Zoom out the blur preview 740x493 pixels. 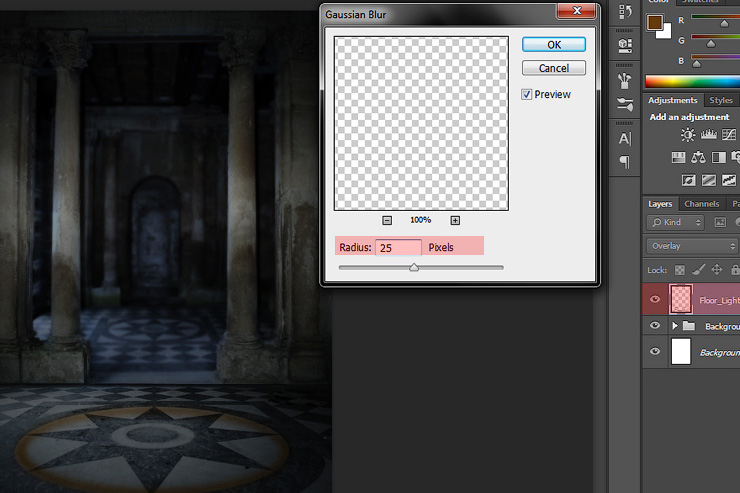click(x=387, y=220)
